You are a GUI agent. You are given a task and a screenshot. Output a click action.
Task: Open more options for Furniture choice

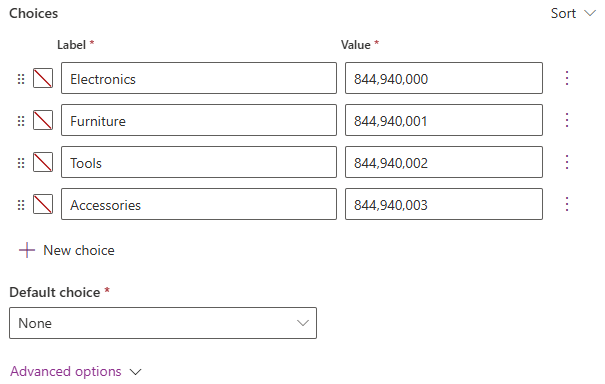point(567,120)
